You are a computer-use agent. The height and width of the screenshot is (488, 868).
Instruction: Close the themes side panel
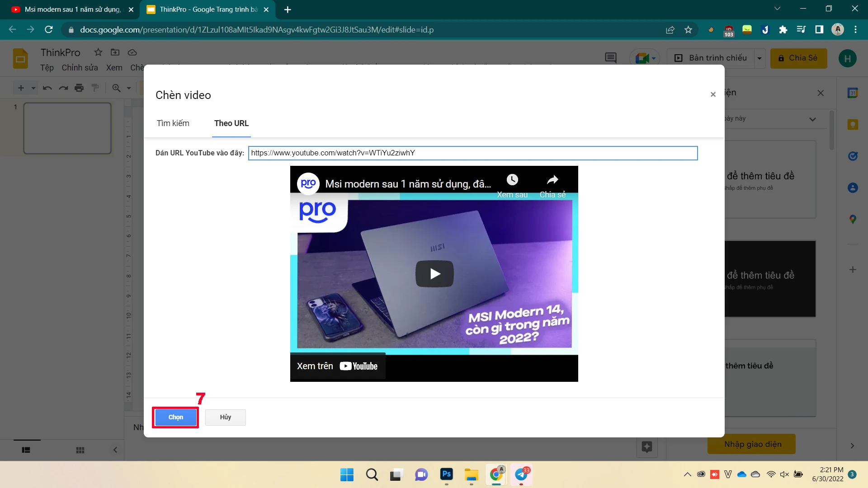point(821,93)
